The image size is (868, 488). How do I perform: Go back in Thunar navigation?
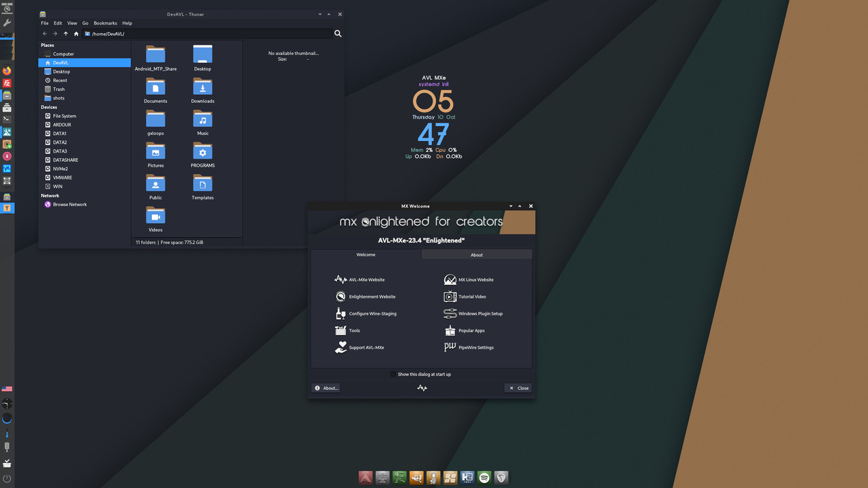tap(45, 33)
